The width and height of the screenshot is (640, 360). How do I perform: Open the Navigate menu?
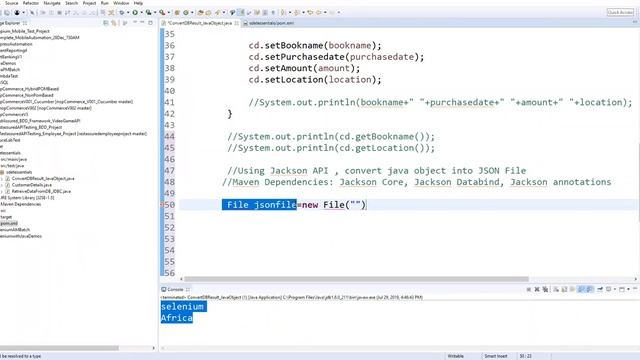coord(52,3)
